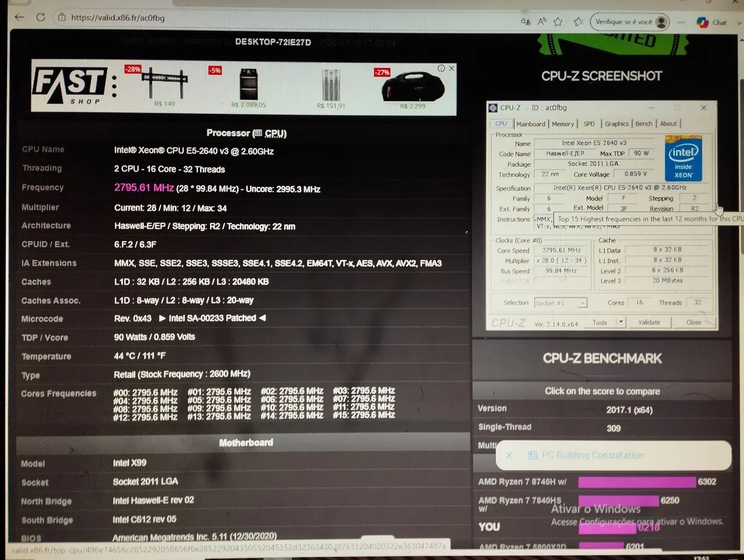The height and width of the screenshot is (560, 744).
Task: Click the Close button in CPU-Z screenshot
Action: point(693,322)
